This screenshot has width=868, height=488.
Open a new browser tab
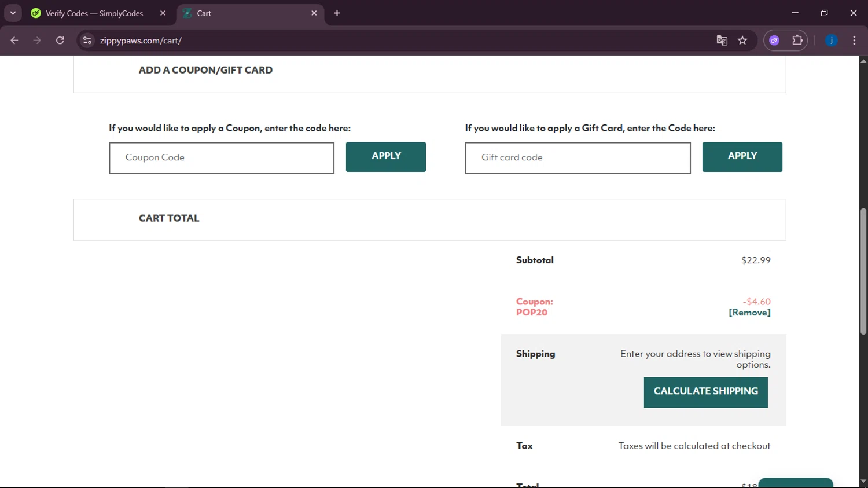337,13
